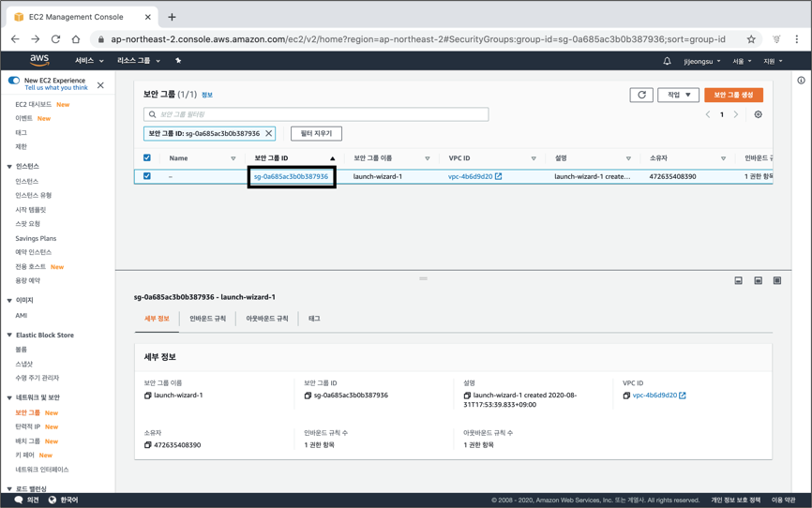The width and height of the screenshot is (812, 508).
Task: Toggle the select-all checkbox in table header
Action: [147, 157]
